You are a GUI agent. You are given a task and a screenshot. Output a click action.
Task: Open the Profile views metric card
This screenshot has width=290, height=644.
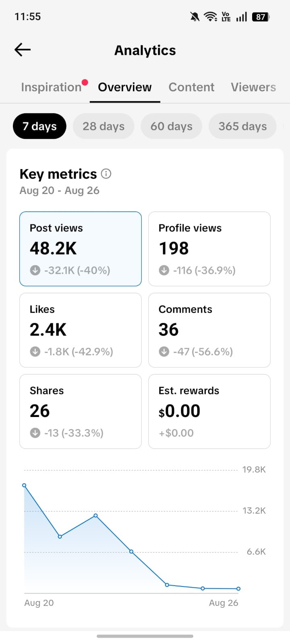click(x=209, y=249)
